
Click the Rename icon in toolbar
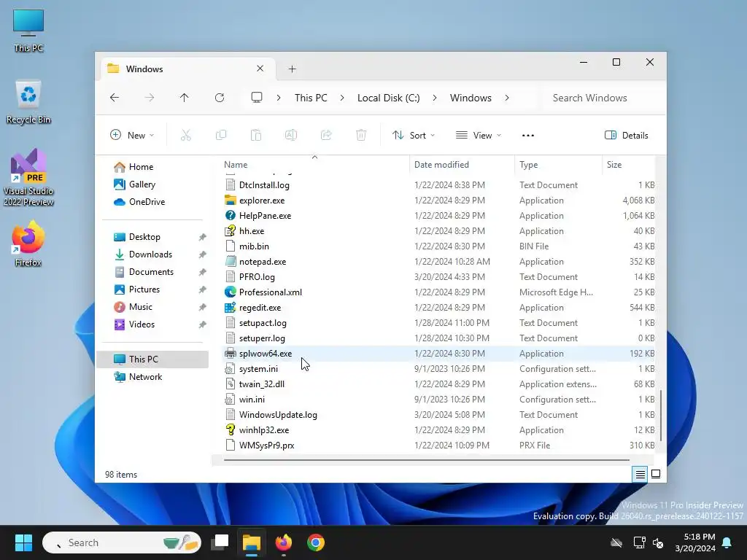coord(291,135)
